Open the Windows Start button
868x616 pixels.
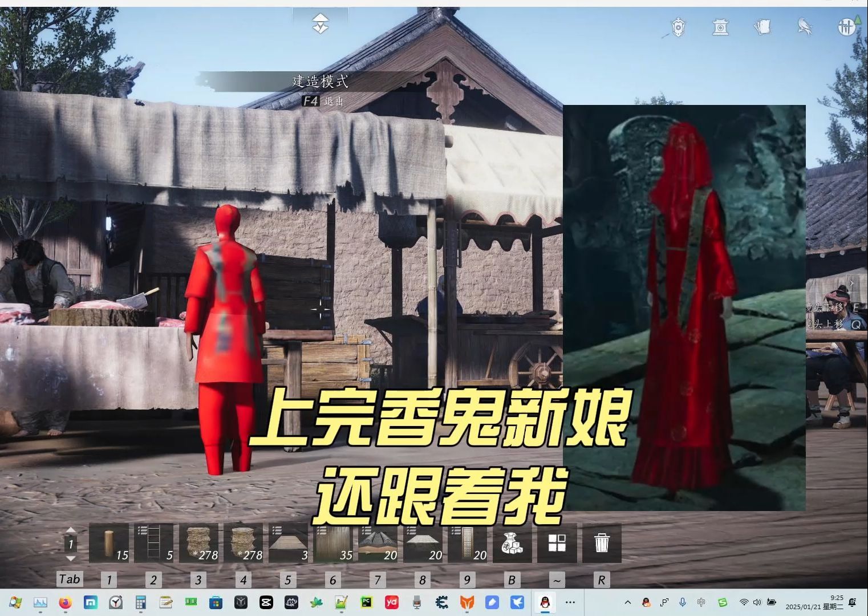(x=15, y=602)
